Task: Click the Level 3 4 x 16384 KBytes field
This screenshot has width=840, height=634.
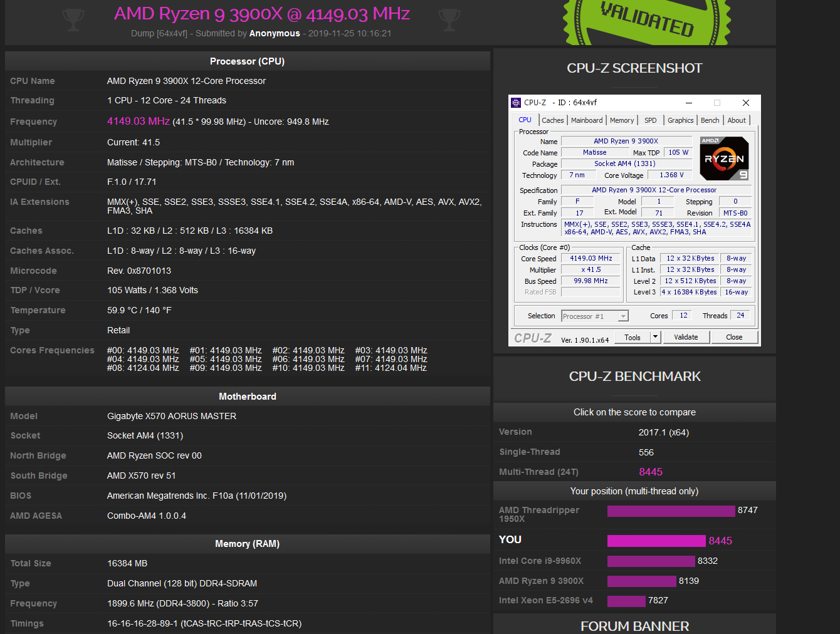Action: [689, 292]
